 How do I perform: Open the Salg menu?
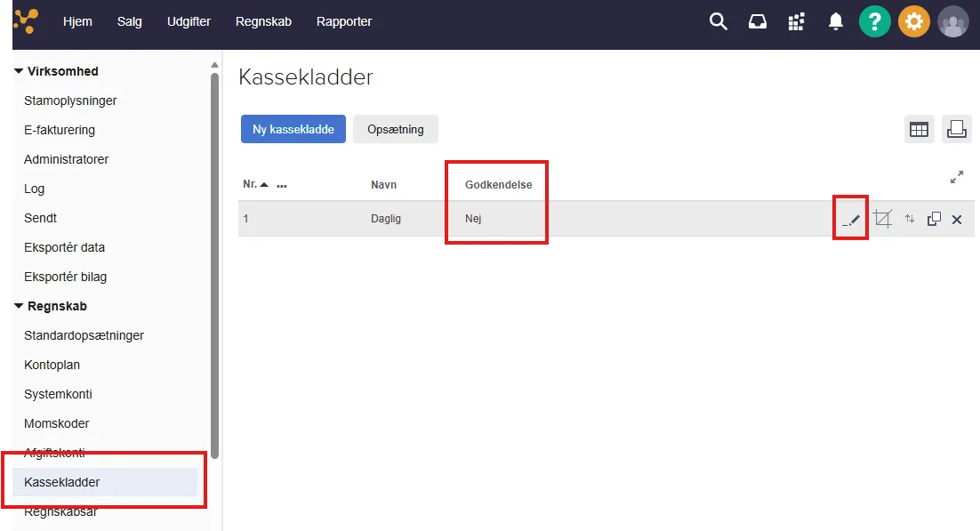click(x=129, y=21)
